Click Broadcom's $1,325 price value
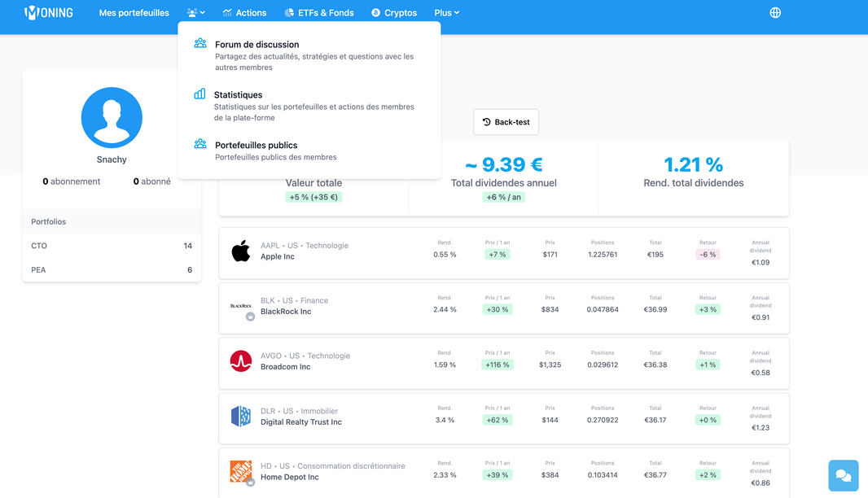Screen dimensions: 868x498 (550, 365)
